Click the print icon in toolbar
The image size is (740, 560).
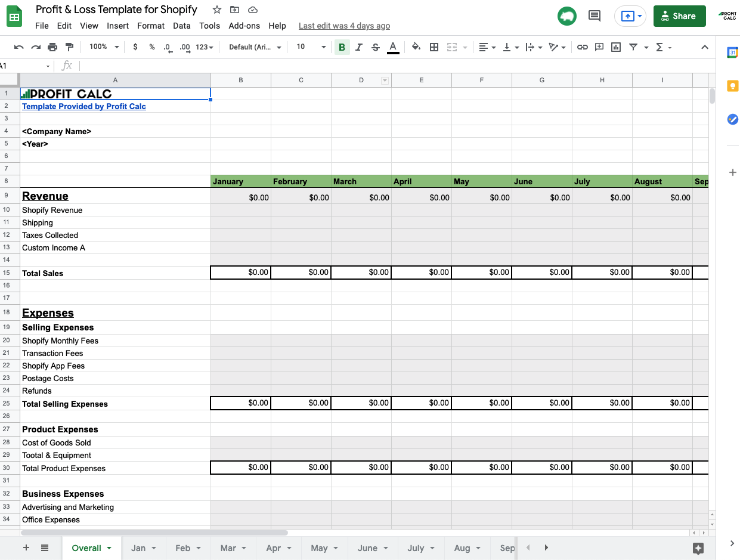[x=52, y=47]
